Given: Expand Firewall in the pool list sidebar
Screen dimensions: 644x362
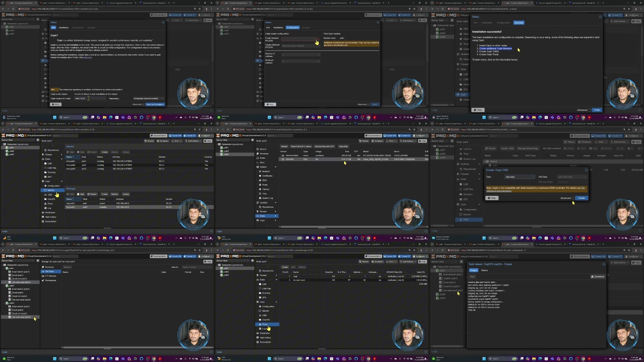Looking at the screenshot, I should (276, 275).
